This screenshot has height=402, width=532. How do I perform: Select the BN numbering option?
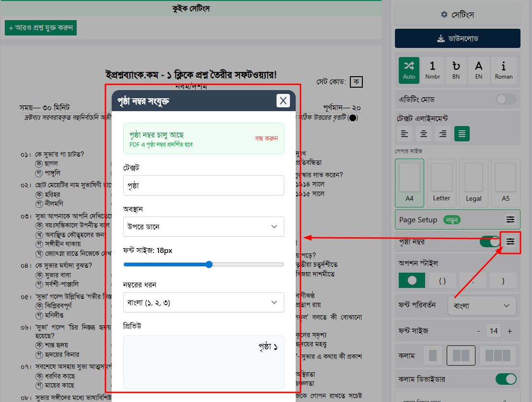click(x=456, y=70)
